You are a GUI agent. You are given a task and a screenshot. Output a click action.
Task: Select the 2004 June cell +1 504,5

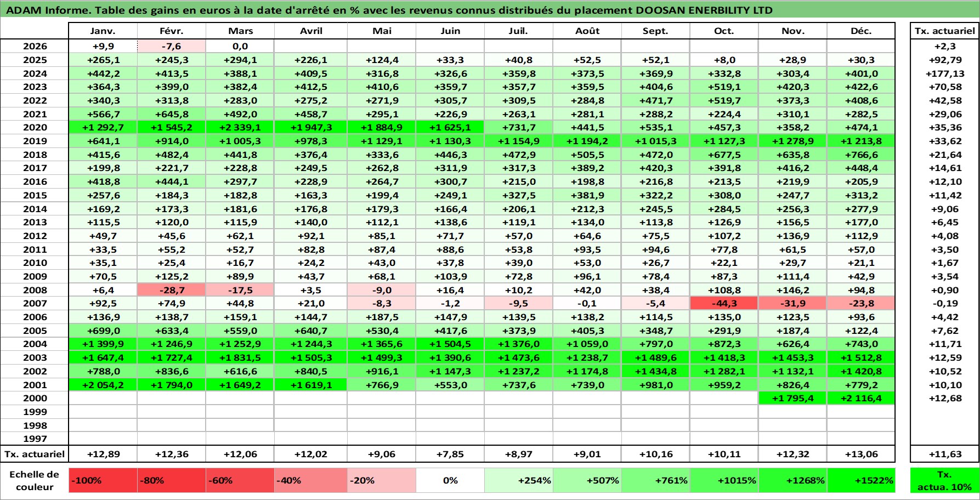coord(450,344)
